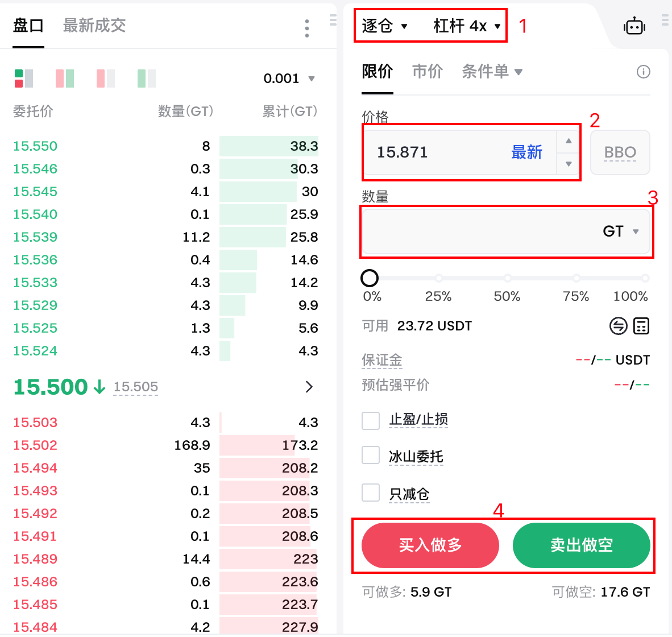
Task: Check the 只减仓 option
Action: coord(371,493)
